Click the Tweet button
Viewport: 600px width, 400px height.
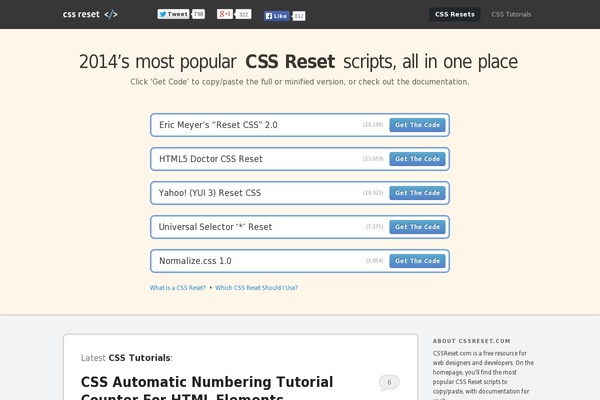[x=173, y=14]
